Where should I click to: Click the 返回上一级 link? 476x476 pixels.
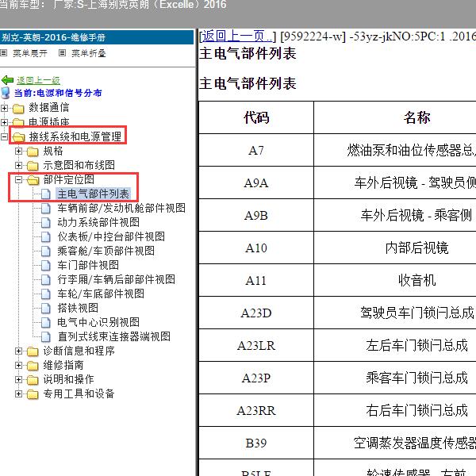point(38,80)
